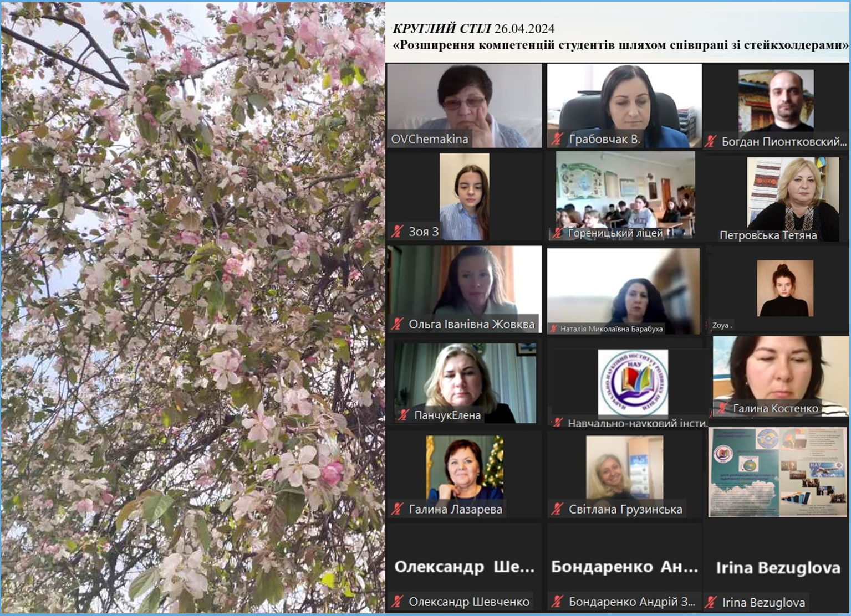851x616 pixels.
Task: Click muted mic icon for Ольга Іванівна Жовква
Action: [397, 324]
